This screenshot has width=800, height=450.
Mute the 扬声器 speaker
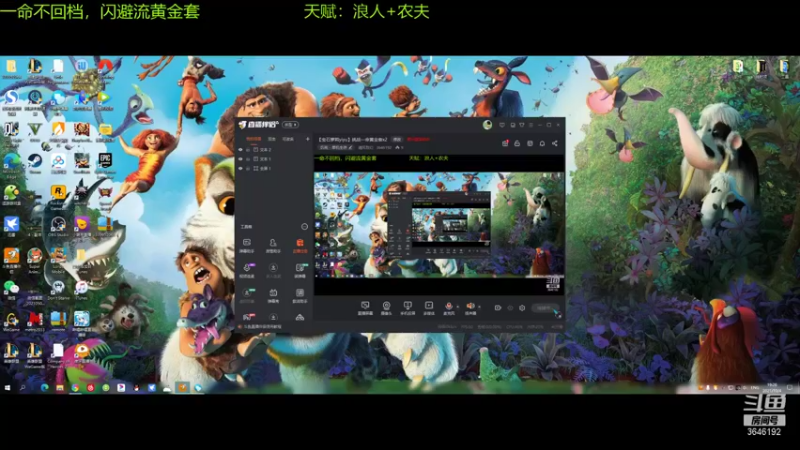coord(470,308)
